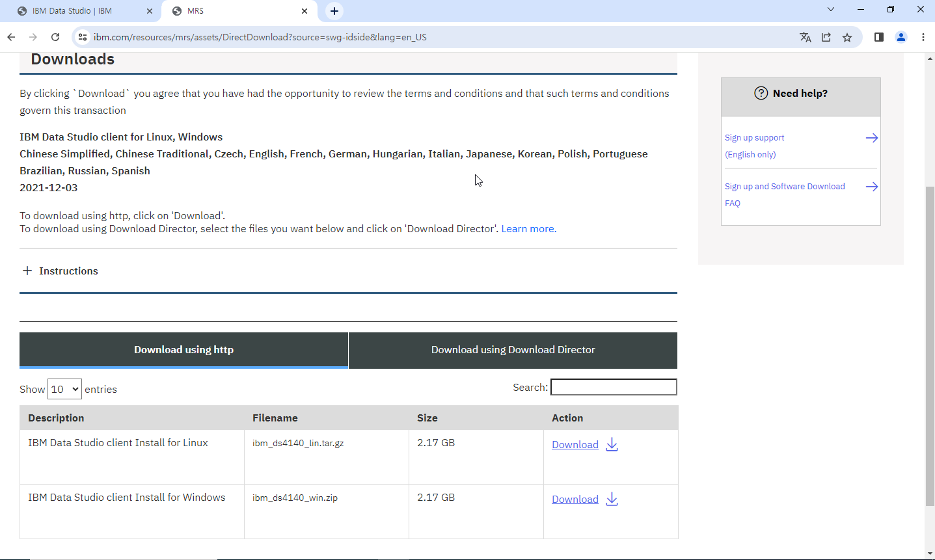Click the translate page icon
Viewport: 935px width, 560px height.
806,37
